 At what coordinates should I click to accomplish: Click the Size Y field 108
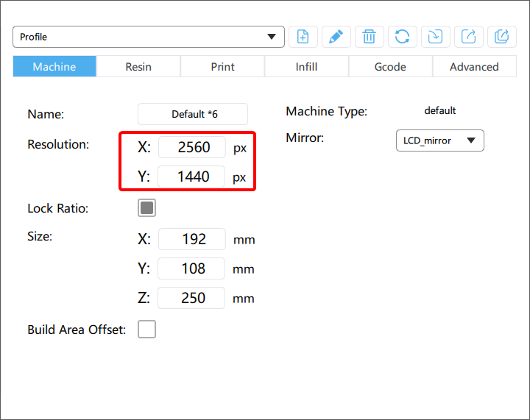coord(191,268)
